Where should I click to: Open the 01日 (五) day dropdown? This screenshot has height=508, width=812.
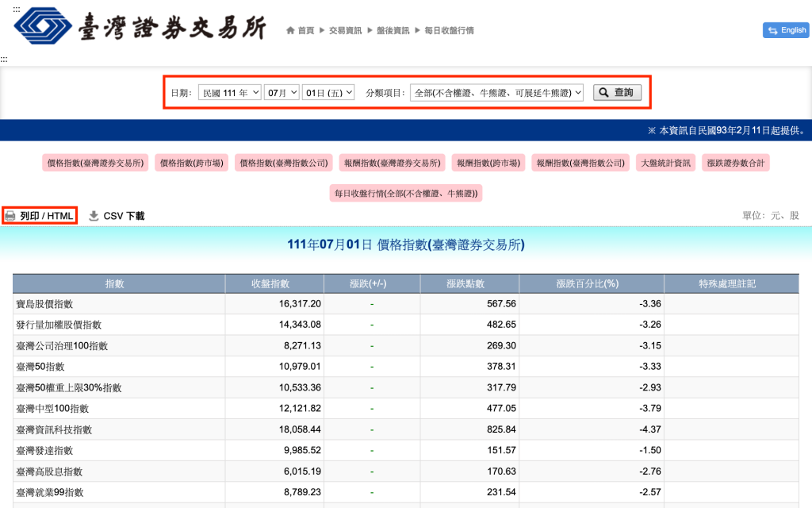328,93
